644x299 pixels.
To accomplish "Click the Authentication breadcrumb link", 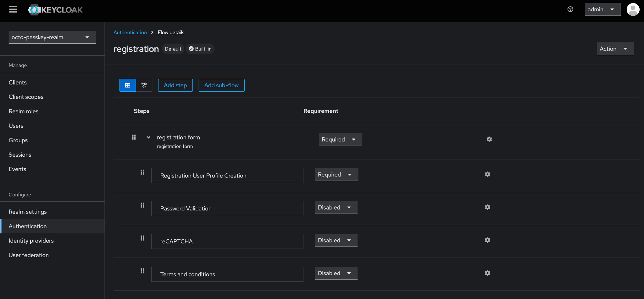I will 130,32.
